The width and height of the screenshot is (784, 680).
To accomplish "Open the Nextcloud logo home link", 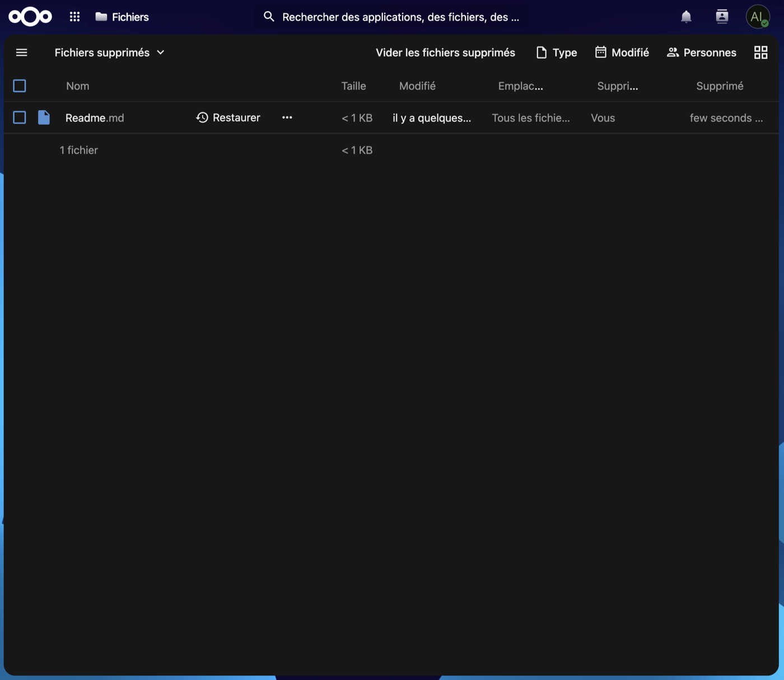I will 30,17.
